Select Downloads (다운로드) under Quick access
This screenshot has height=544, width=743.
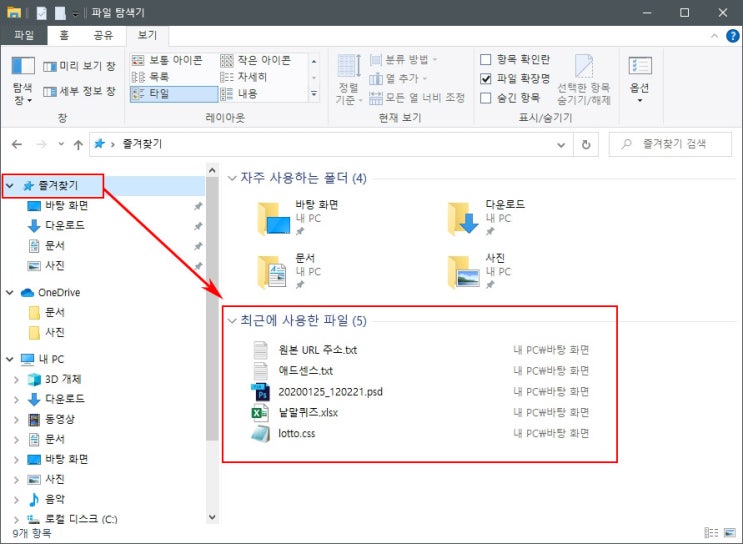pyautogui.click(x=56, y=226)
